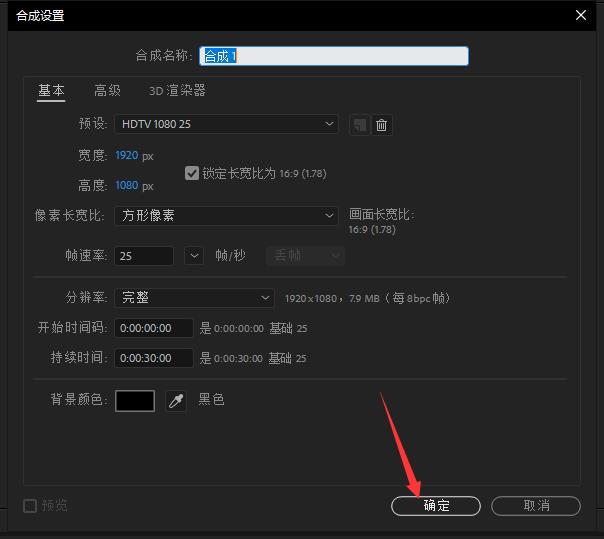The width and height of the screenshot is (604, 539).
Task: Click the duration 0:00:30:00 field
Action: (153, 358)
